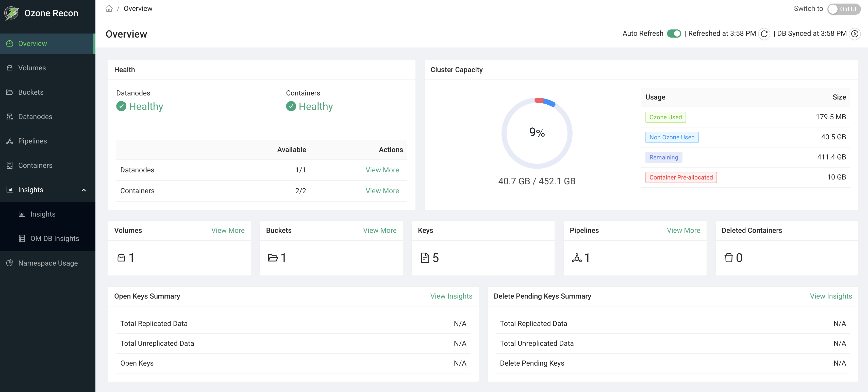Click the Deleted Containers trash icon
868x392 pixels.
728,258
